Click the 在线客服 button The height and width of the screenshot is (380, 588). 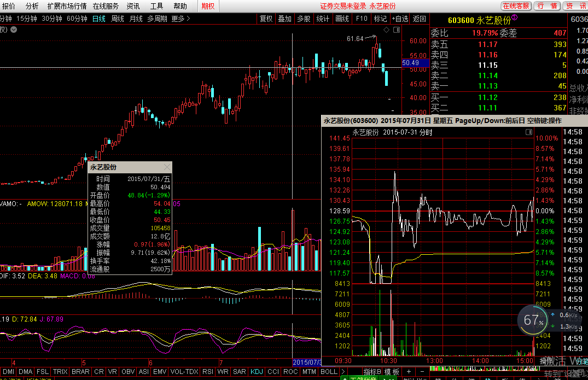[x=516, y=6]
